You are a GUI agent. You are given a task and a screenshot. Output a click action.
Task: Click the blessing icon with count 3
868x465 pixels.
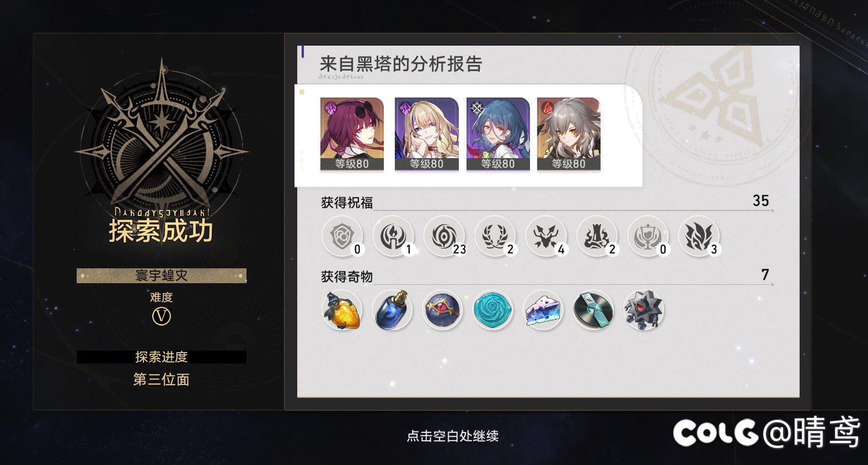pos(699,236)
